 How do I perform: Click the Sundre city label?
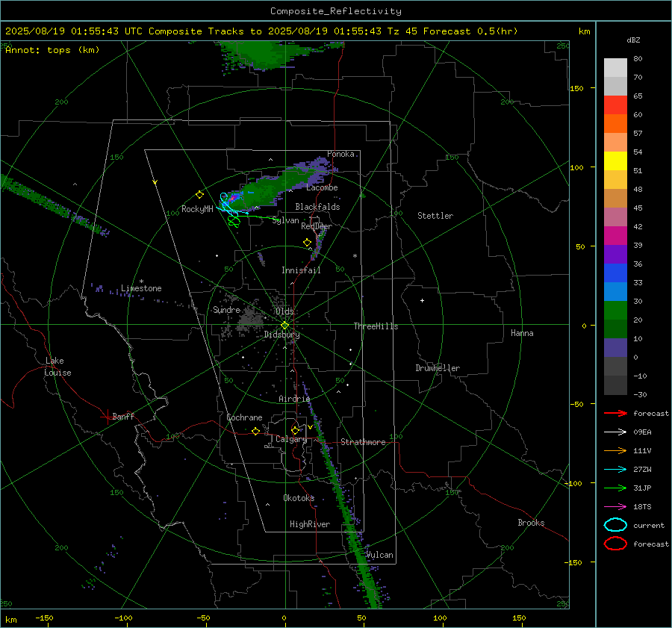(x=226, y=309)
